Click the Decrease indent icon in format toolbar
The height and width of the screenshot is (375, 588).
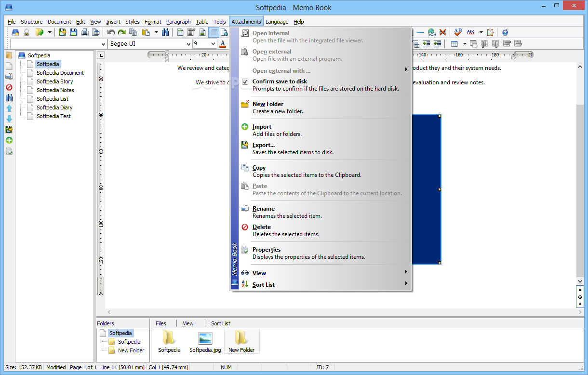click(437, 44)
